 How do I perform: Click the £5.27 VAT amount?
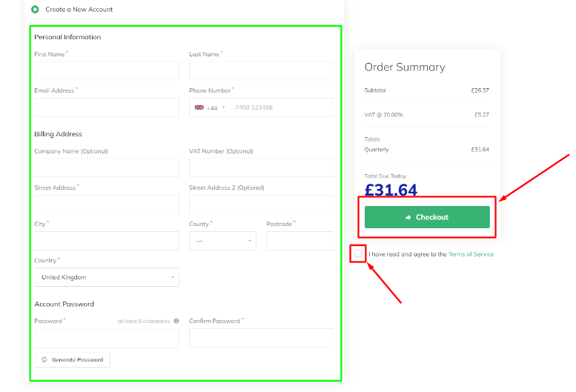click(x=482, y=115)
